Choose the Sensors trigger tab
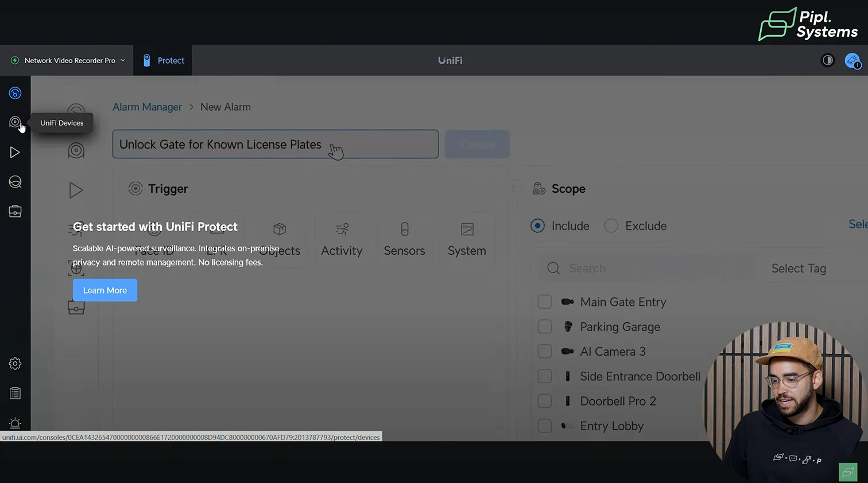 [x=404, y=240]
